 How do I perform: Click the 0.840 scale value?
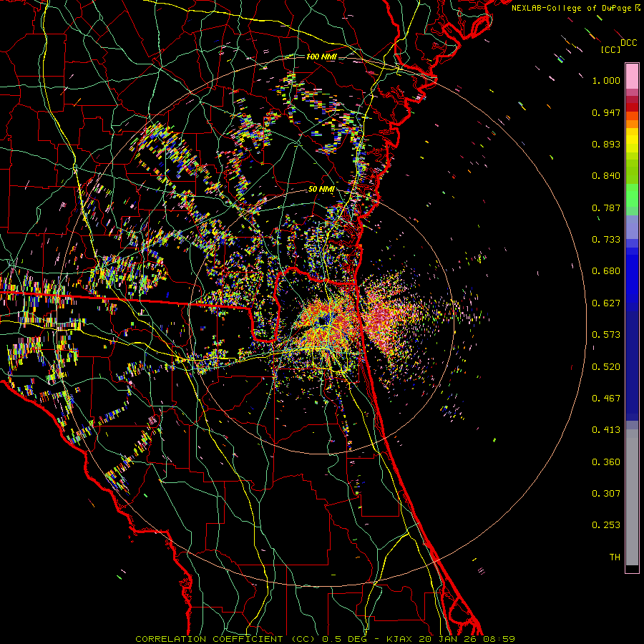click(x=606, y=176)
